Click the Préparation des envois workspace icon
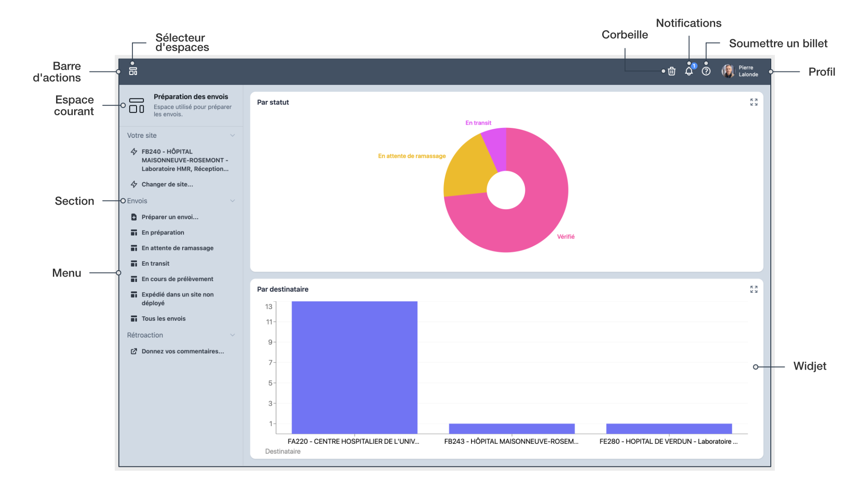868x488 pixels. click(x=137, y=105)
